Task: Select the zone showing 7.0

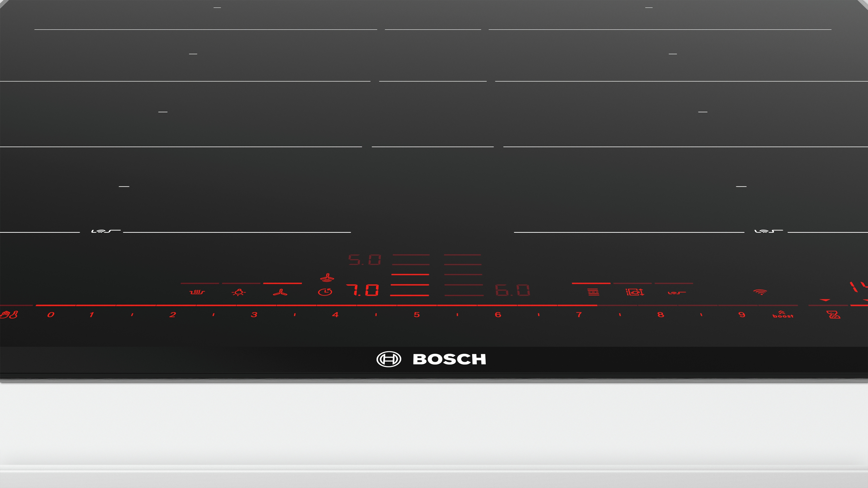Action: (363, 290)
